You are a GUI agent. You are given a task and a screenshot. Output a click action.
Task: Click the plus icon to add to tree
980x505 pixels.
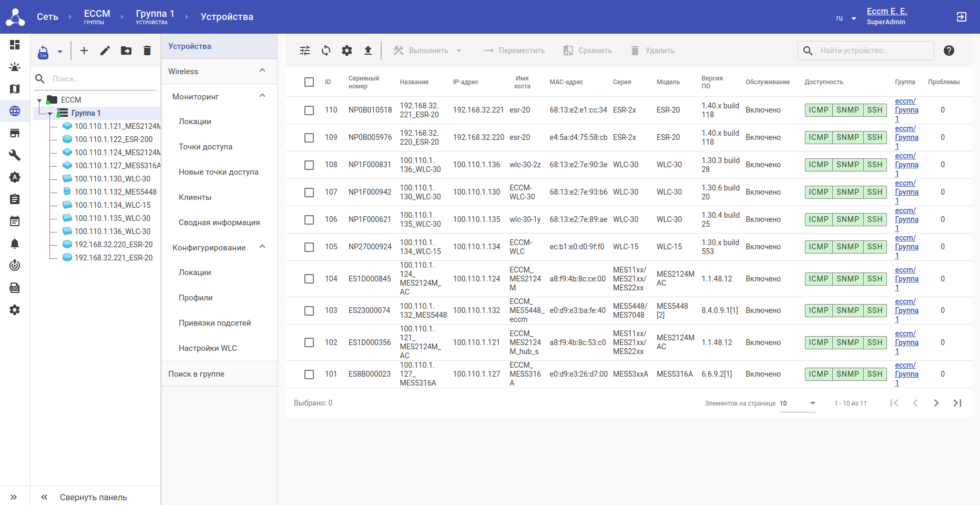[84, 50]
